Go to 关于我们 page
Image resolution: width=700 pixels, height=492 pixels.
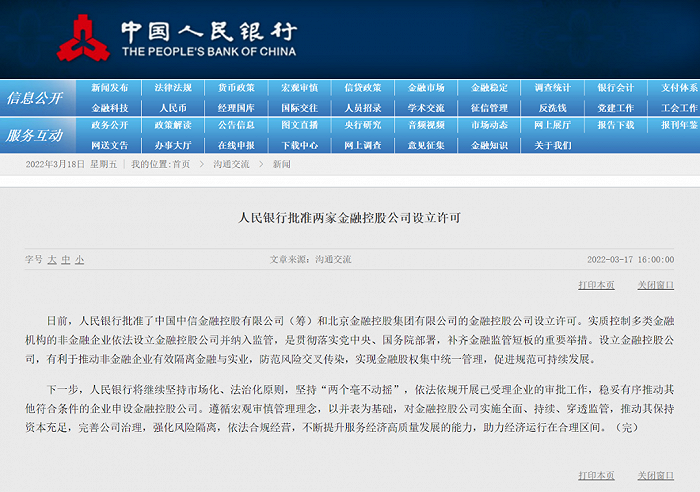click(x=553, y=145)
